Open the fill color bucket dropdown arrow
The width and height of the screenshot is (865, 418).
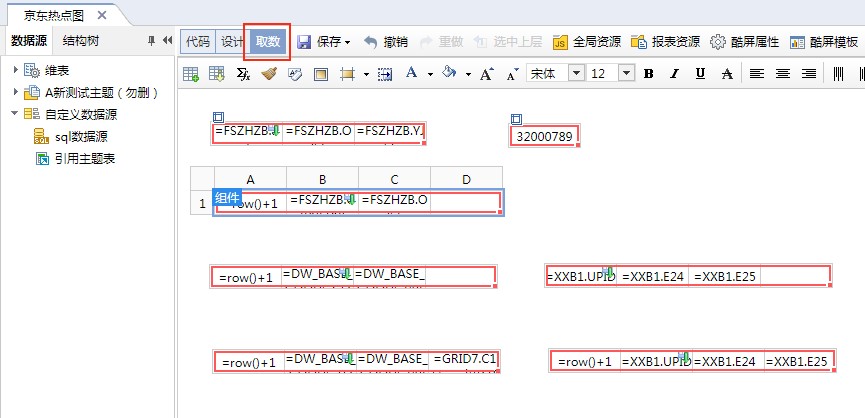(x=467, y=74)
